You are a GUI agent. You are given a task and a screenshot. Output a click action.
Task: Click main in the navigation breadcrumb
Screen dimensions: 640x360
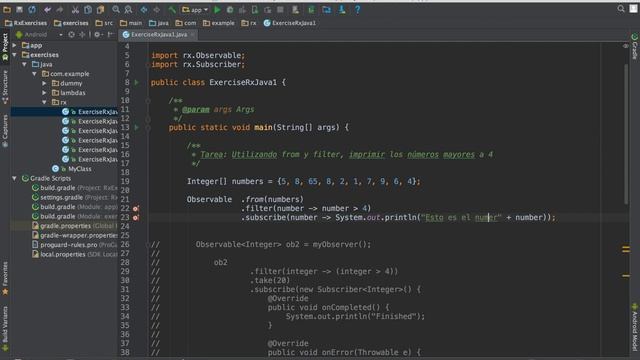[x=131, y=23]
